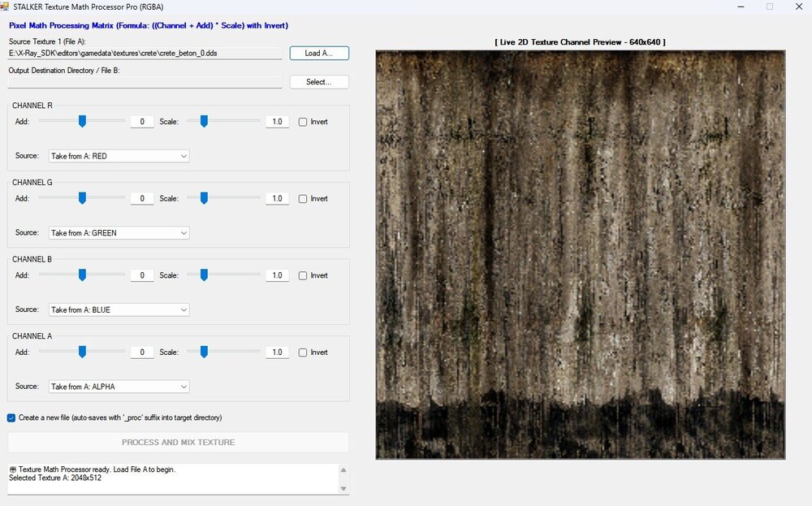Click the Channel A Scale value field

click(x=277, y=352)
